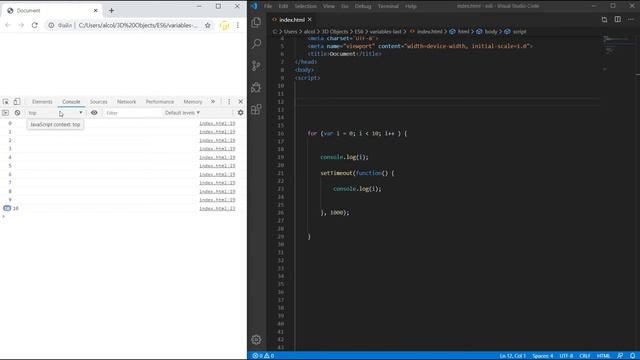This screenshot has width=640, height=360.
Task: Click the index.html breadcrumb segment
Action: [x=429, y=31]
